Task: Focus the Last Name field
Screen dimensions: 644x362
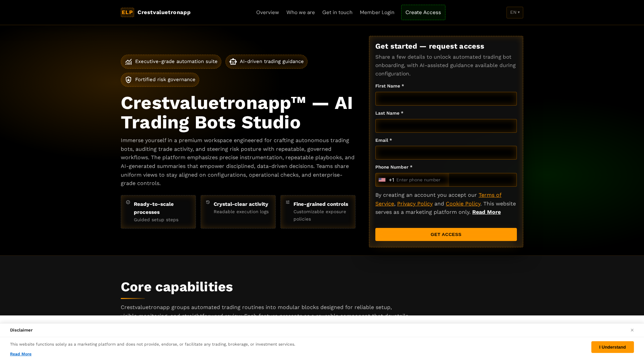Action: (x=446, y=126)
